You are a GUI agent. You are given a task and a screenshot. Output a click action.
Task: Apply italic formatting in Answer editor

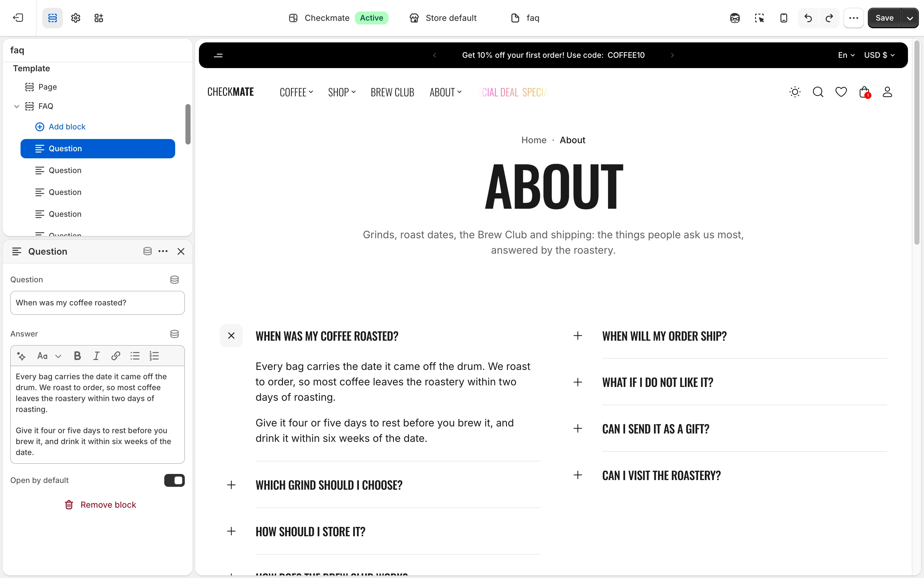(x=96, y=356)
